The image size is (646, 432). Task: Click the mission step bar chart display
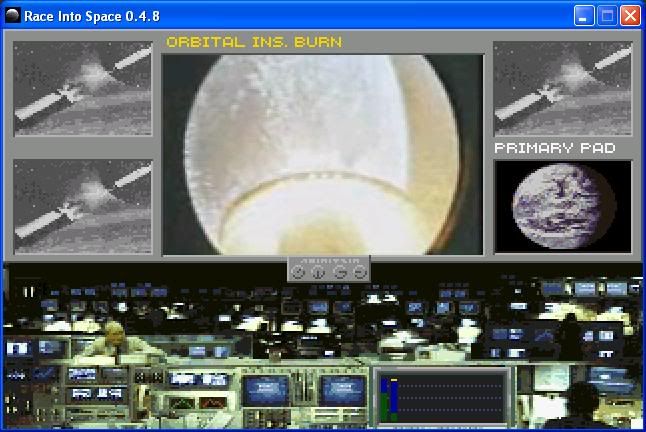pos(442,397)
